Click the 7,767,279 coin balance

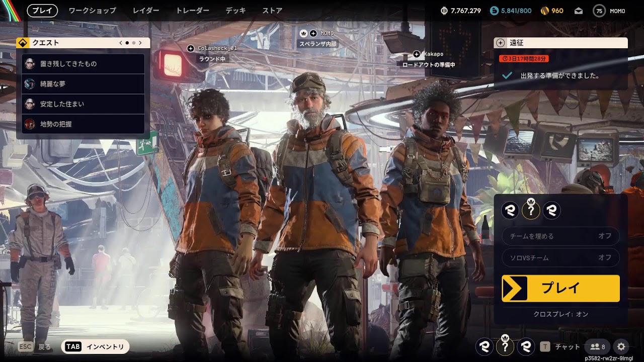pyautogui.click(x=466, y=11)
